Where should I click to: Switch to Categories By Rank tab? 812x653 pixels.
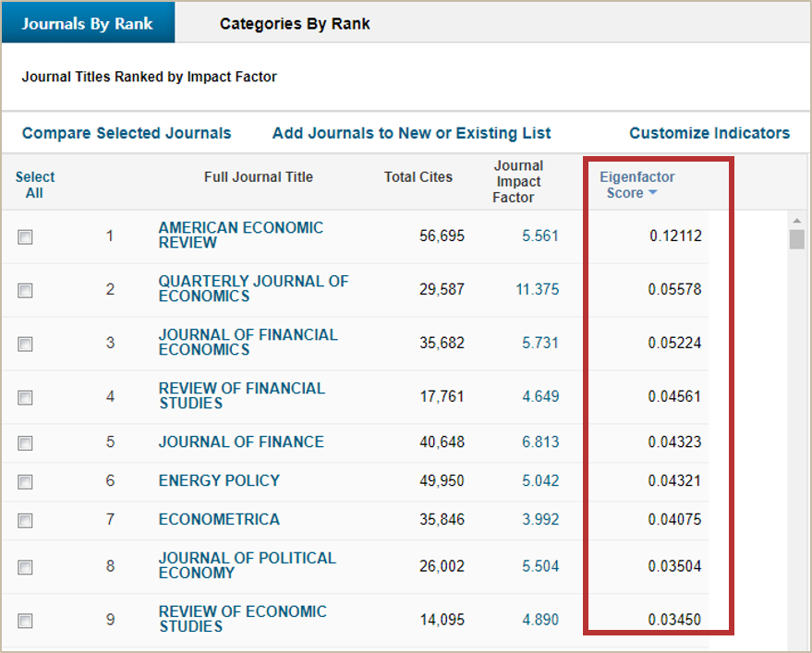[295, 24]
